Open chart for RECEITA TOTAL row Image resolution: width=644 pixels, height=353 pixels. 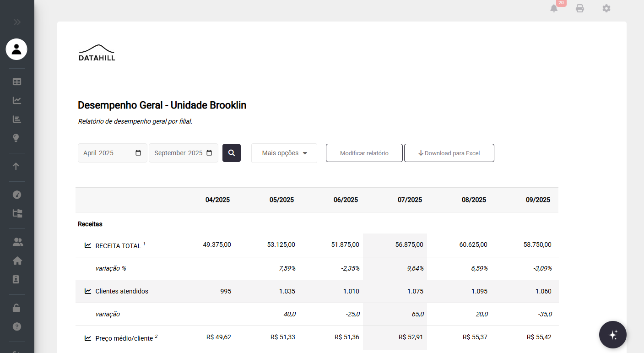(x=88, y=245)
